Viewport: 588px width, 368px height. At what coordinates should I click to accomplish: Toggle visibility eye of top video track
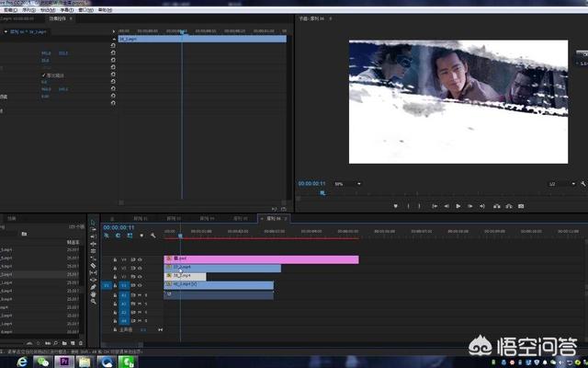point(141,259)
